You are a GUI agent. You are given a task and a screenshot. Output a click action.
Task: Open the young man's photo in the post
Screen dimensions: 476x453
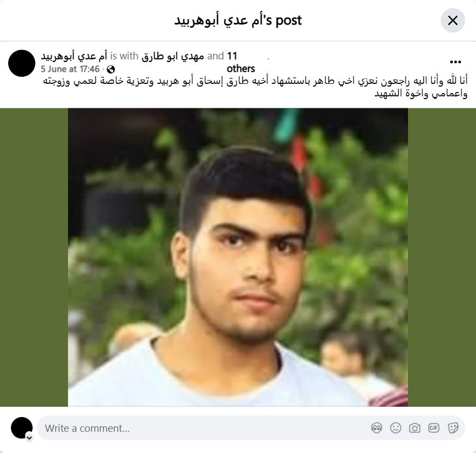(238, 257)
